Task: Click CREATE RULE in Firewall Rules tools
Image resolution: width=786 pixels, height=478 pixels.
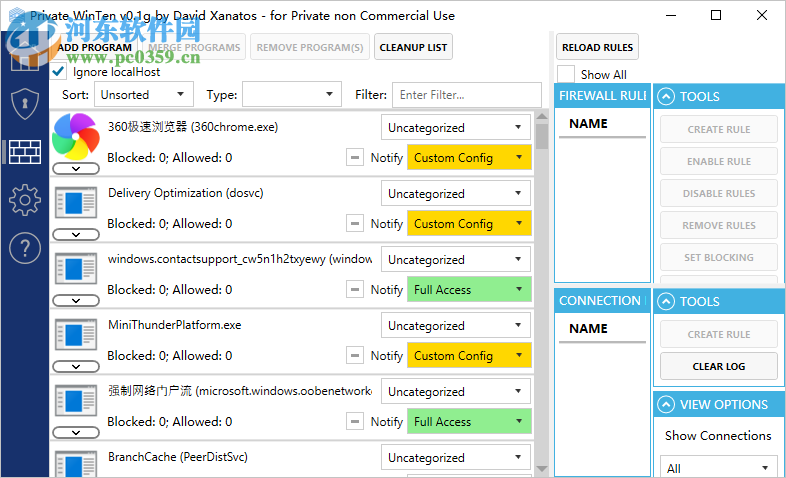Action: pyautogui.click(x=718, y=129)
